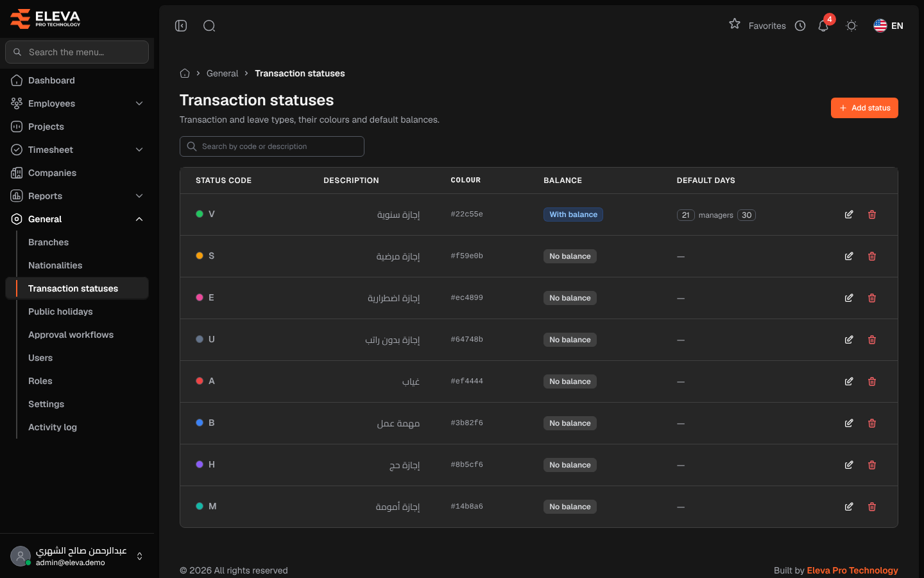This screenshot has height=578, width=924.
Task: Select Transaction statuses submenu item
Action: click(77, 288)
